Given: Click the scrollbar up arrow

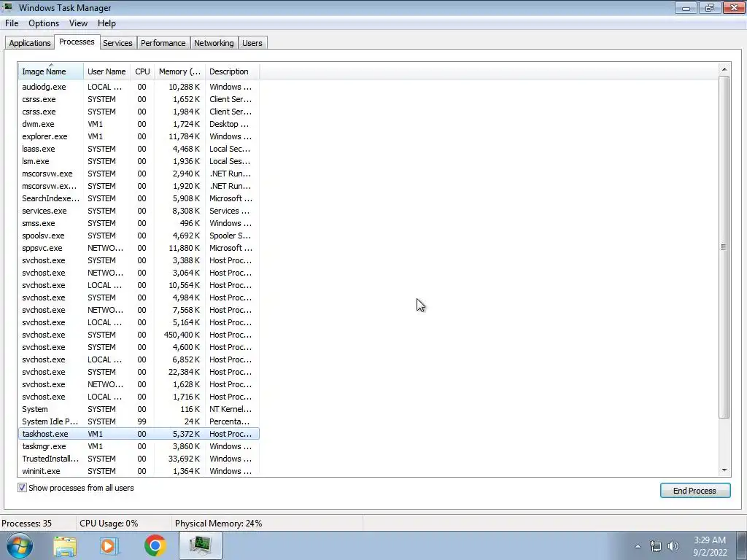Looking at the screenshot, I should tap(724, 69).
